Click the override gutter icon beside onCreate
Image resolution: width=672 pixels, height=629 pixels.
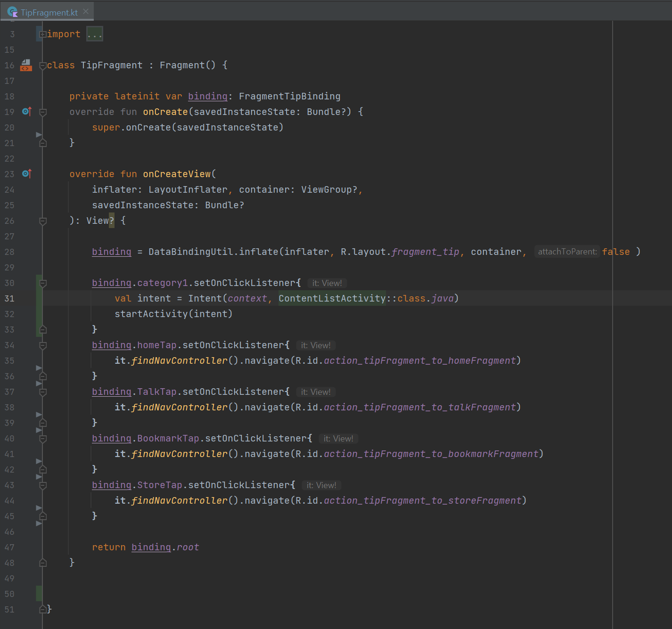click(x=27, y=112)
